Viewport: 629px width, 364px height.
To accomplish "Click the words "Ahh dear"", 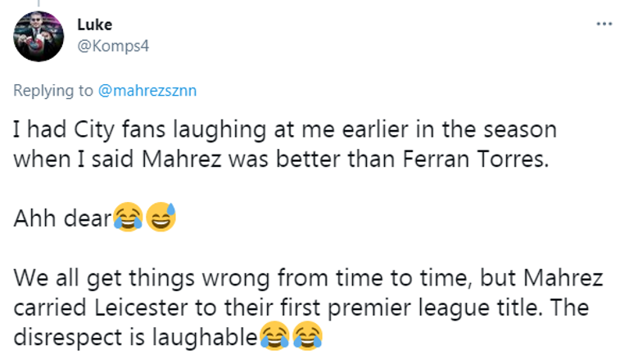I will pos(63,217).
